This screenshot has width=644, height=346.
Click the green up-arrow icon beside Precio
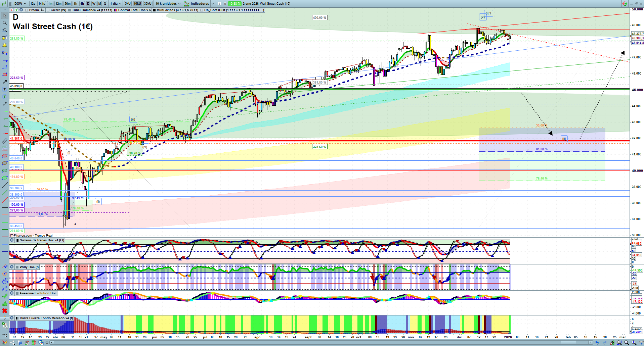pyautogui.click(x=17, y=10)
